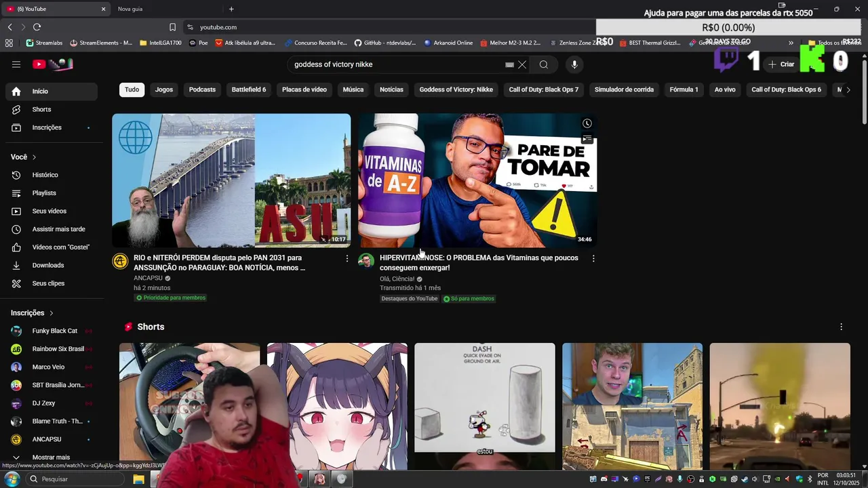868x488 pixels.
Task: Open Vídeos com "Gostei" in the sidebar
Action: click(x=52, y=247)
